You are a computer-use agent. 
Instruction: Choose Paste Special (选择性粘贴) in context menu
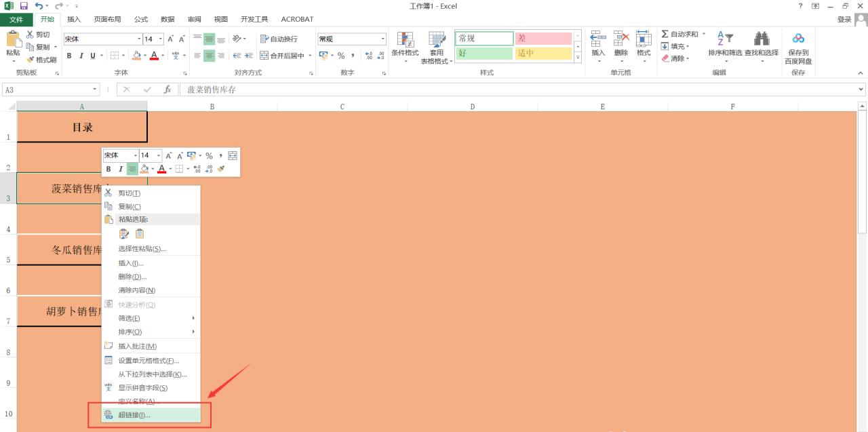[151, 249]
